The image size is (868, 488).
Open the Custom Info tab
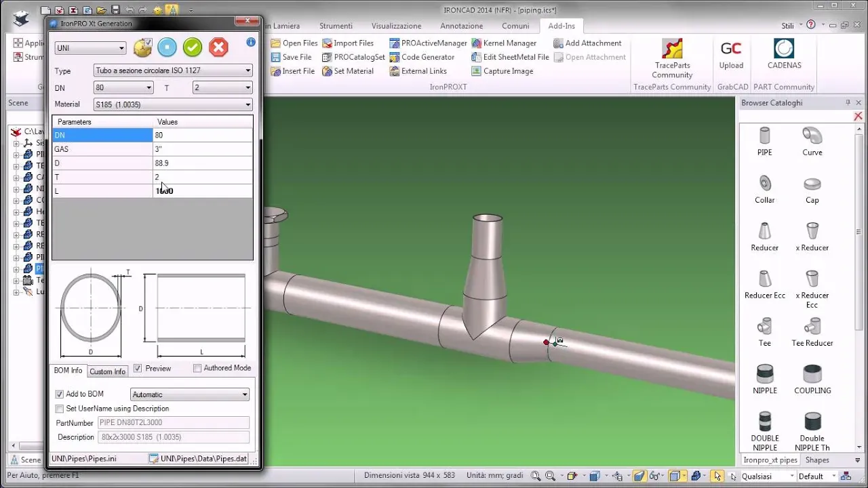[108, 371]
